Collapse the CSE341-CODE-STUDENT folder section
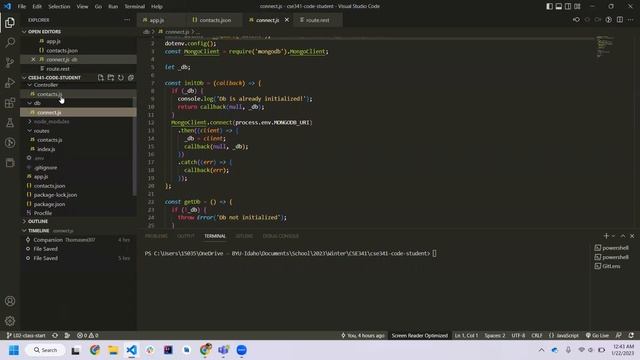 (x=54, y=78)
